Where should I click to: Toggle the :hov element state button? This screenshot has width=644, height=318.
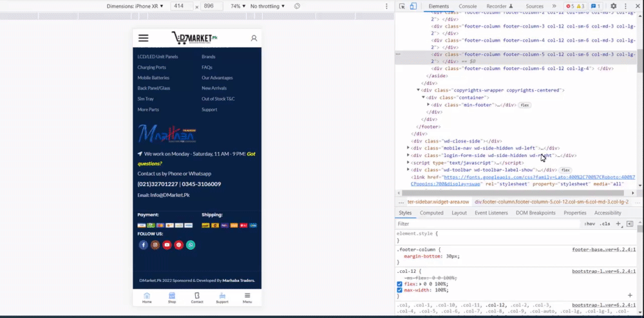point(590,224)
